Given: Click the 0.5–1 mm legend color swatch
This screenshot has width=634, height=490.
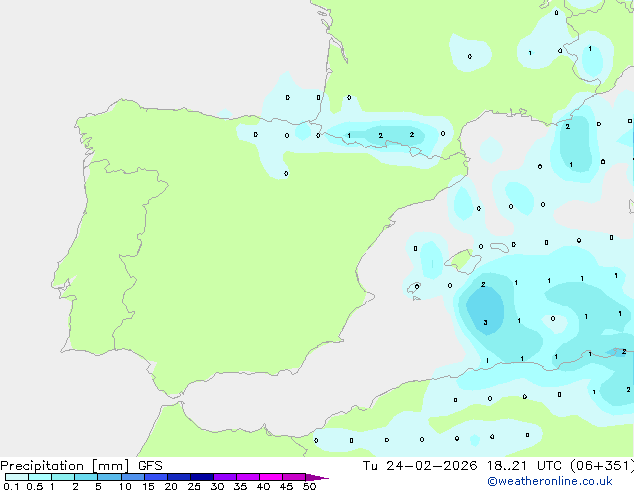Looking at the screenshot, I should point(40,477).
